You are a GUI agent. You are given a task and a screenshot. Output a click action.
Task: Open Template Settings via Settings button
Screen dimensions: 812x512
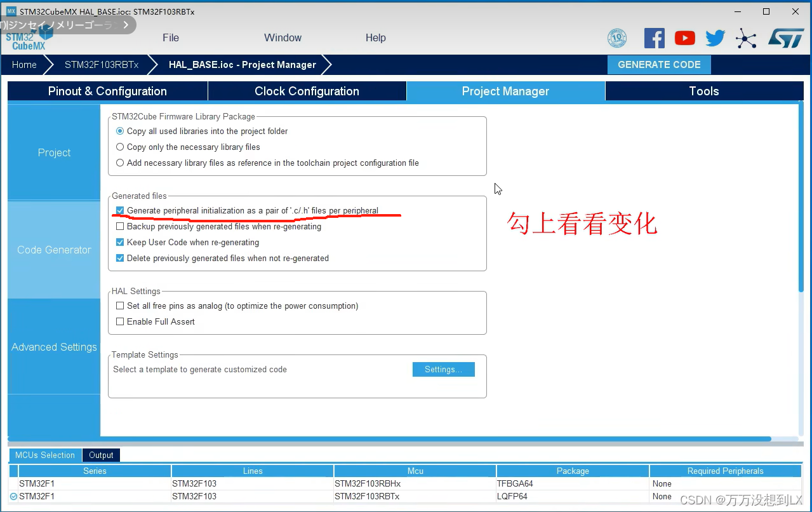point(443,369)
